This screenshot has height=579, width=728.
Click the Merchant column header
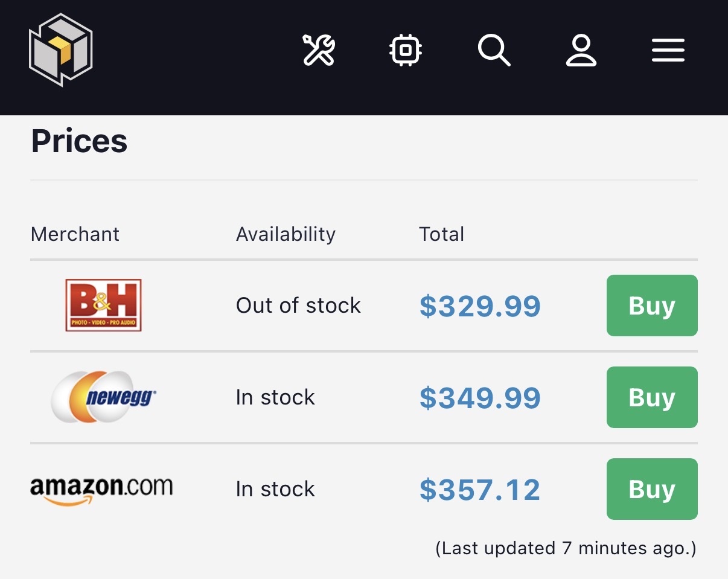pyautogui.click(x=75, y=234)
